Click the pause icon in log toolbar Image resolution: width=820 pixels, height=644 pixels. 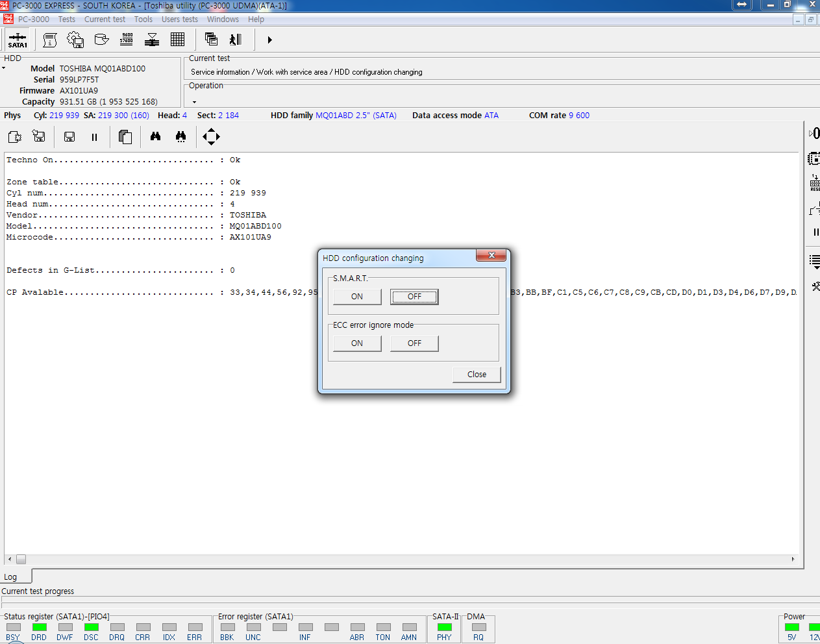94,137
